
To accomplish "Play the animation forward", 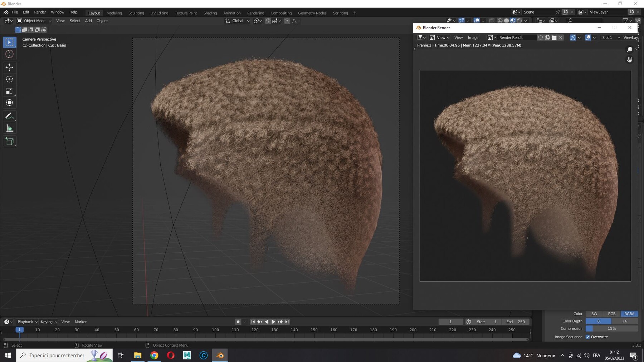I will click(273, 322).
